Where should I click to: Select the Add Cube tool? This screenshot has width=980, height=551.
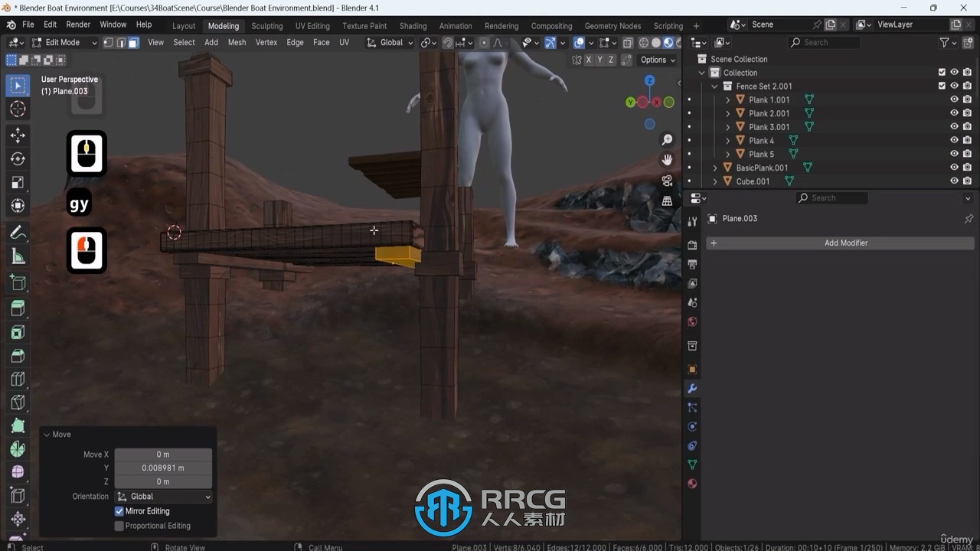click(18, 283)
